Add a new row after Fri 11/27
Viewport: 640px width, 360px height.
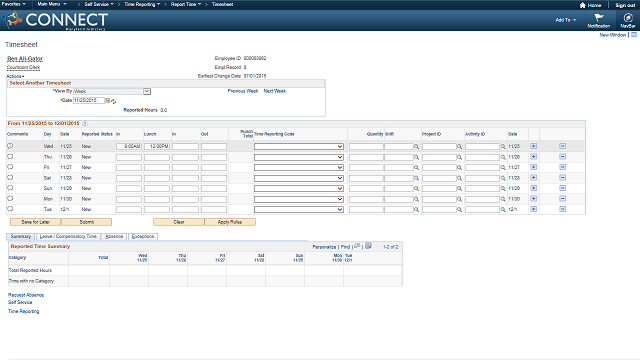tap(533, 167)
